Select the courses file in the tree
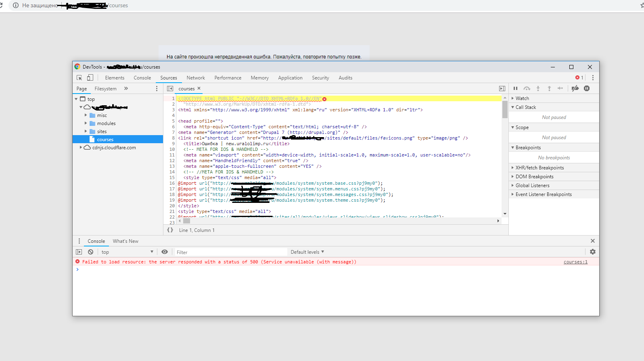This screenshot has width=644, height=361. point(118,139)
